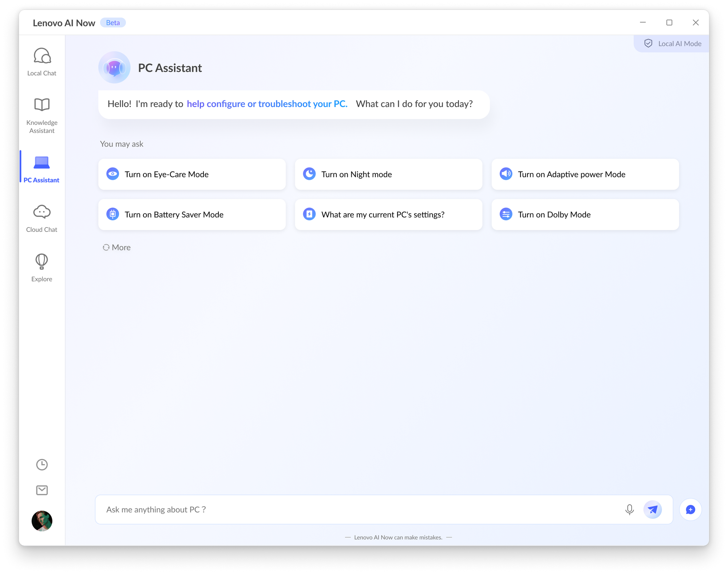Screen dimensions: 728x574
Task: Choose Turn on Eye-Care Mode suggestion
Action: [192, 174]
